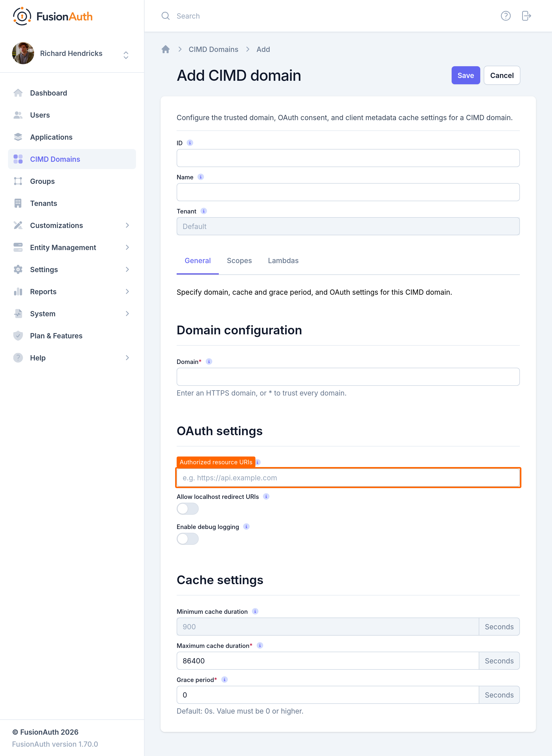
Task: Click the info icon next to ID
Action: [190, 143]
